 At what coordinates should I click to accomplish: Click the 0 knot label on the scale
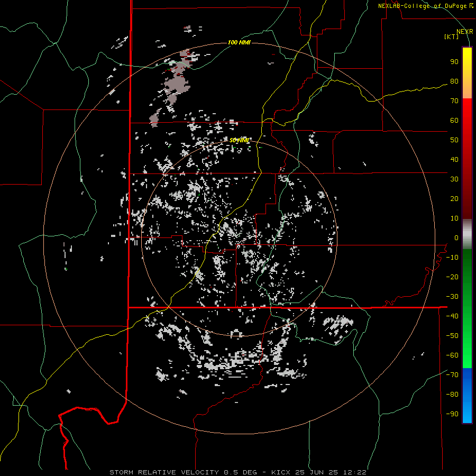[456, 237]
